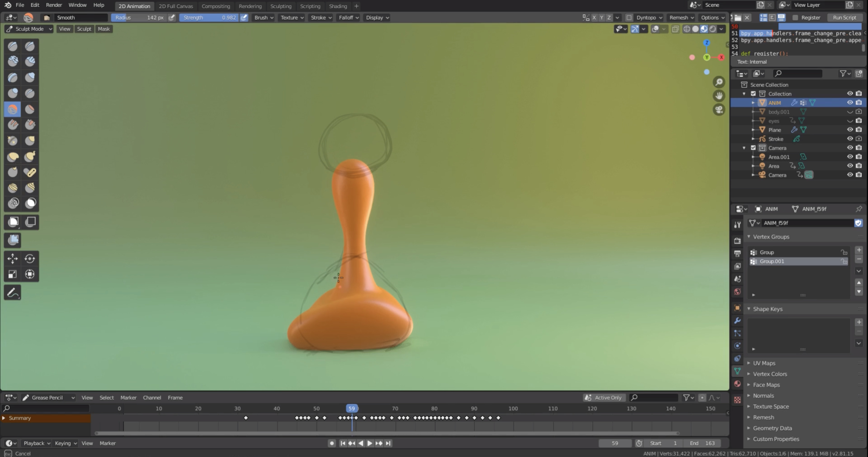Uncheck the Collection checkbox

pyautogui.click(x=753, y=94)
